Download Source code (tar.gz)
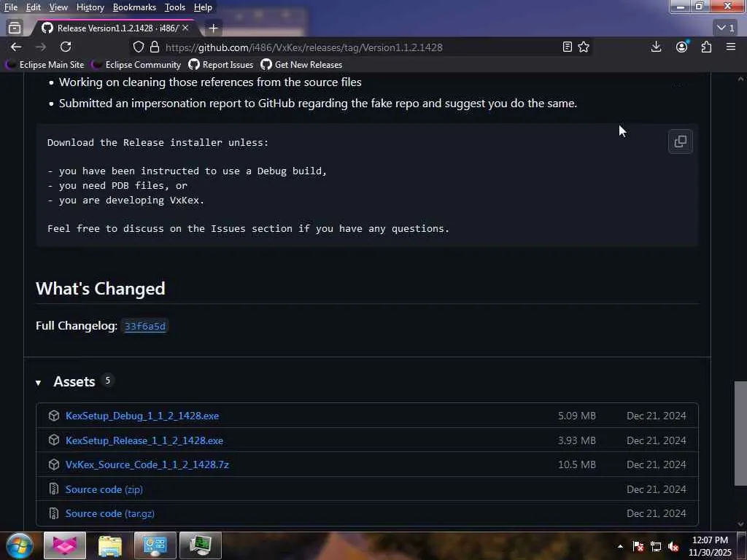The height and width of the screenshot is (560, 747). click(x=110, y=514)
